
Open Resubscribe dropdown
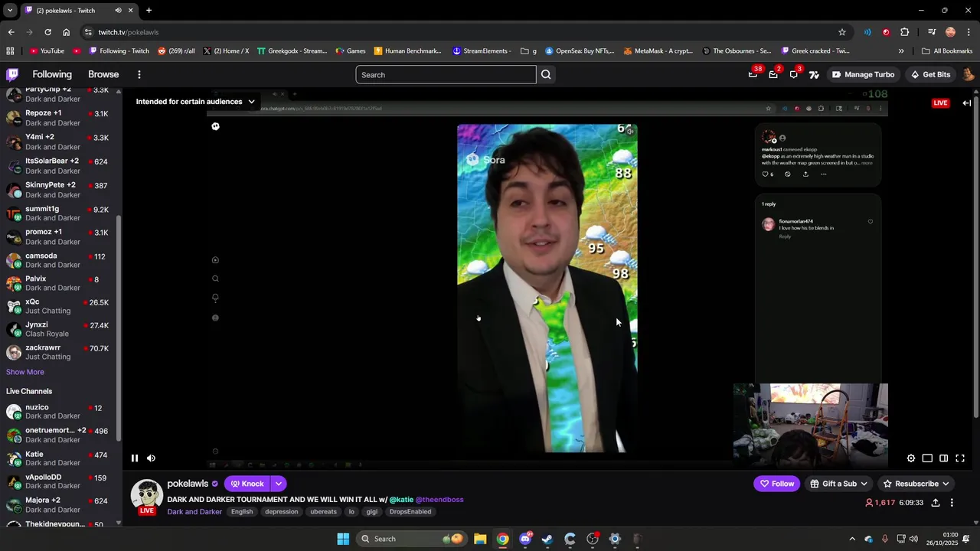click(916, 484)
